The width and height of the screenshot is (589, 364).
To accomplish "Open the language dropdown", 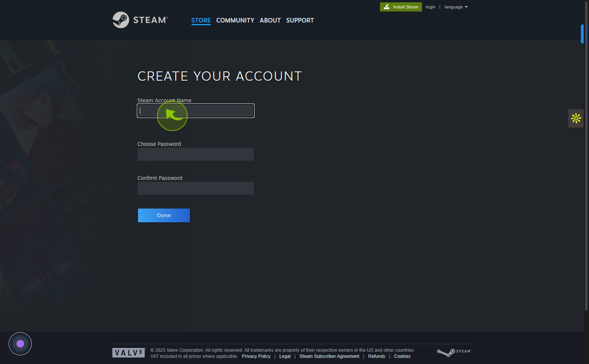I will click(x=456, y=7).
